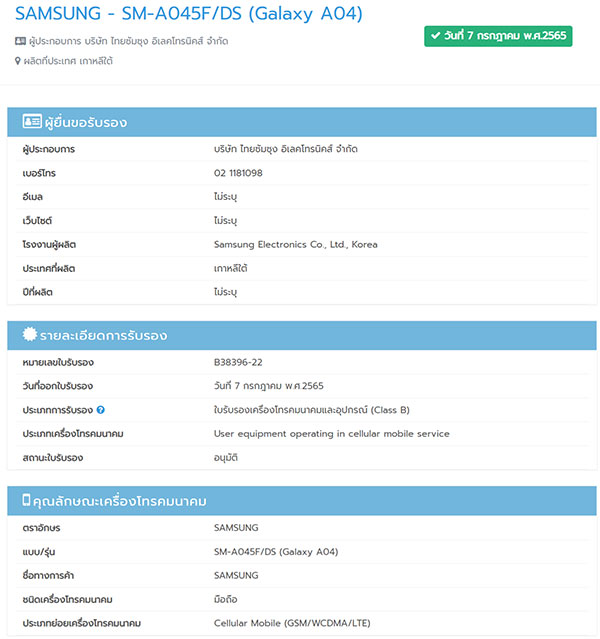This screenshot has width=600, height=639.
Task: Click the เบอร์โทร row label
Action: click(x=39, y=173)
